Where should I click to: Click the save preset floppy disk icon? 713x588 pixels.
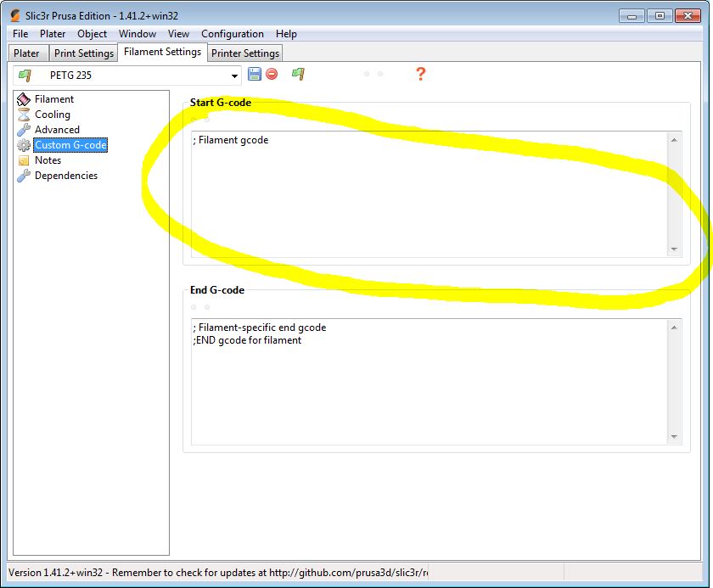[255, 75]
